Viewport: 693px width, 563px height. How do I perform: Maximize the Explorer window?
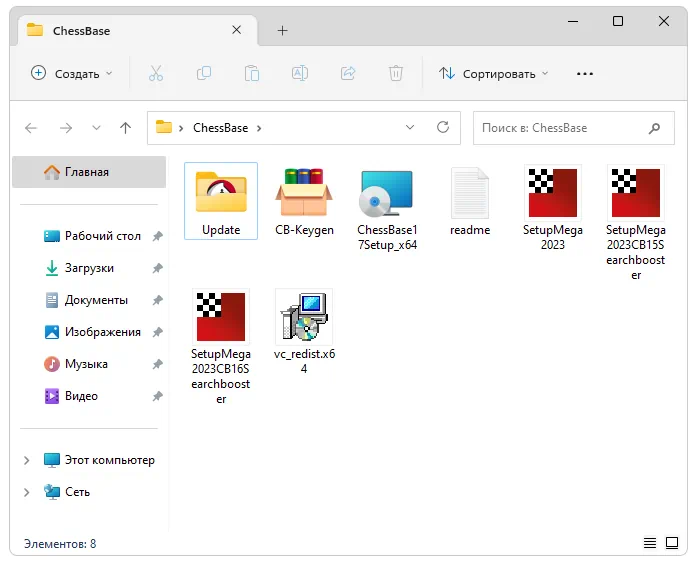pos(618,21)
